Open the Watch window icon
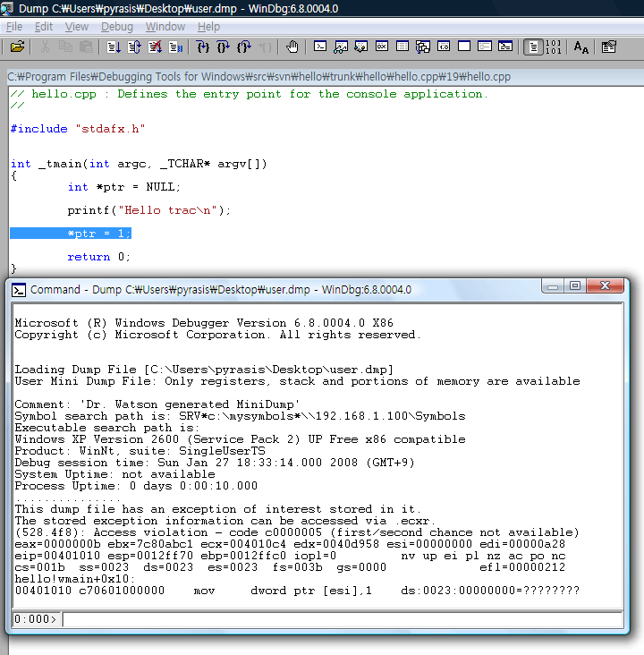644x655 pixels. pos(341,47)
